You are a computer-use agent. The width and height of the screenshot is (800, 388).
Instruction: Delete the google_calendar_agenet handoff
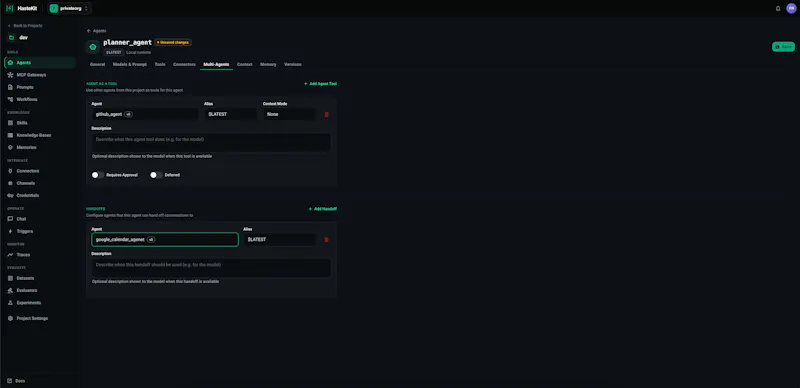click(x=327, y=239)
